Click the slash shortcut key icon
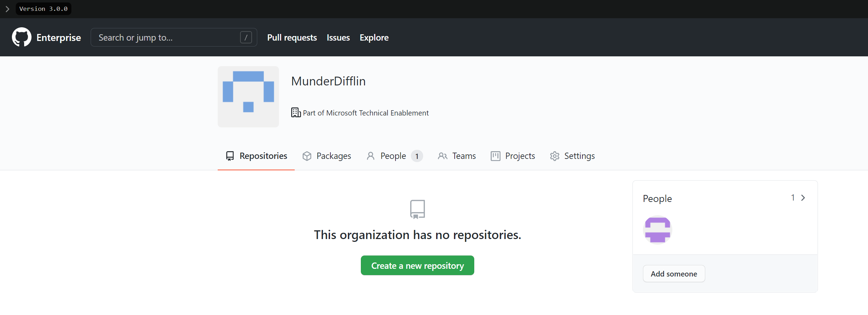This screenshot has height=315, width=868. tap(246, 37)
